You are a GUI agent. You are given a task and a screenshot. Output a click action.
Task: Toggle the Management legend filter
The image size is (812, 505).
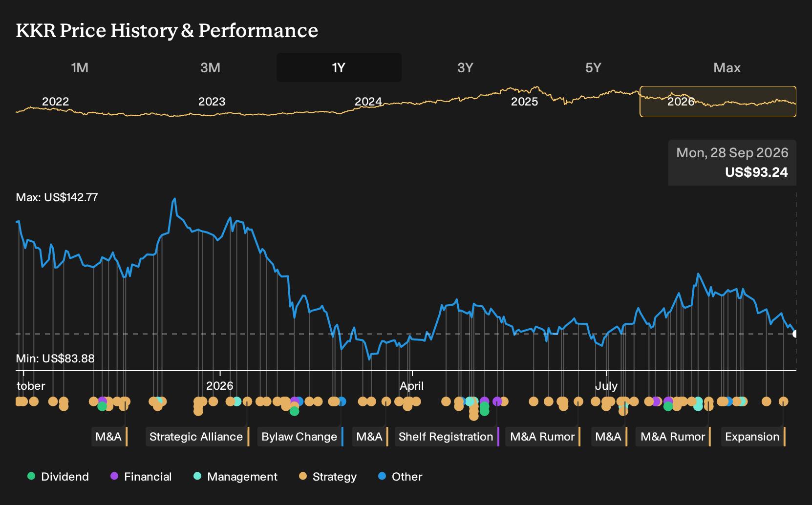tap(235, 477)
